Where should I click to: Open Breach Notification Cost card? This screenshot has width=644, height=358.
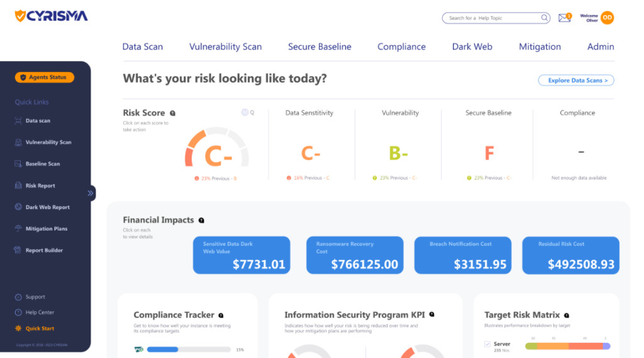(x=463, y=255)
